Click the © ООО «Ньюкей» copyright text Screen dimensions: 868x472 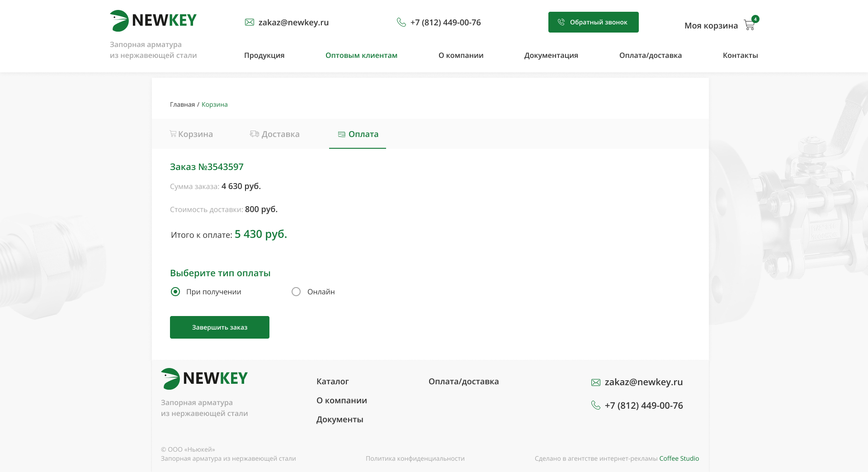(188, 449)
